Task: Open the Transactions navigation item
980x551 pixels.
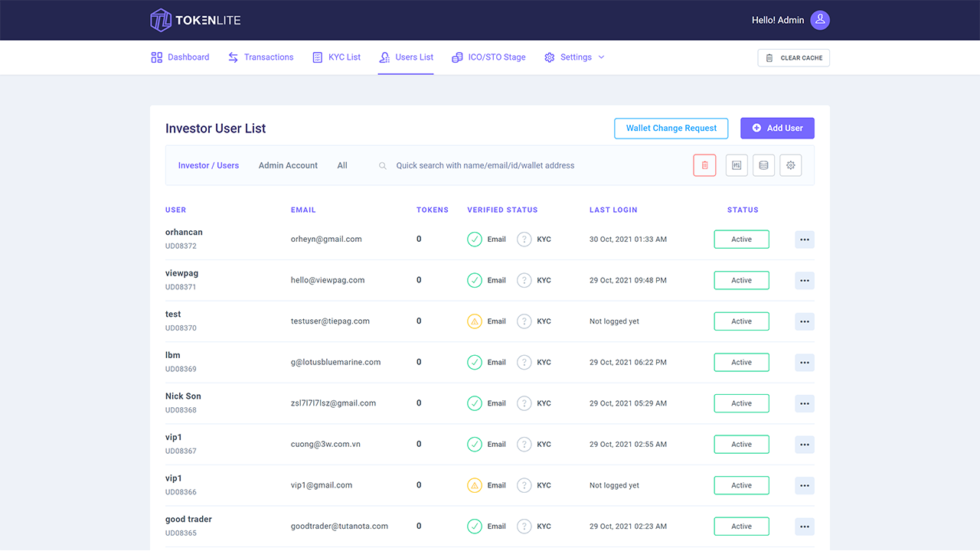Action: [x=260, y=57]
